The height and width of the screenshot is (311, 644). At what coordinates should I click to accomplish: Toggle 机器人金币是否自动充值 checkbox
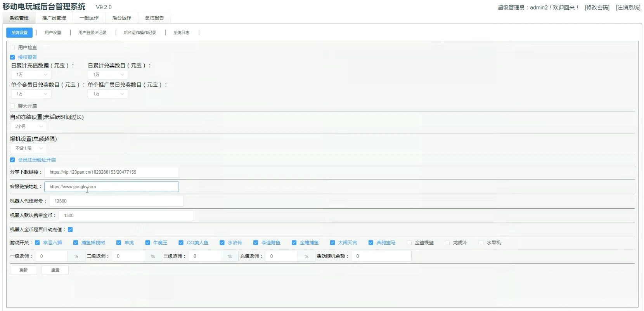coord(70,230)
